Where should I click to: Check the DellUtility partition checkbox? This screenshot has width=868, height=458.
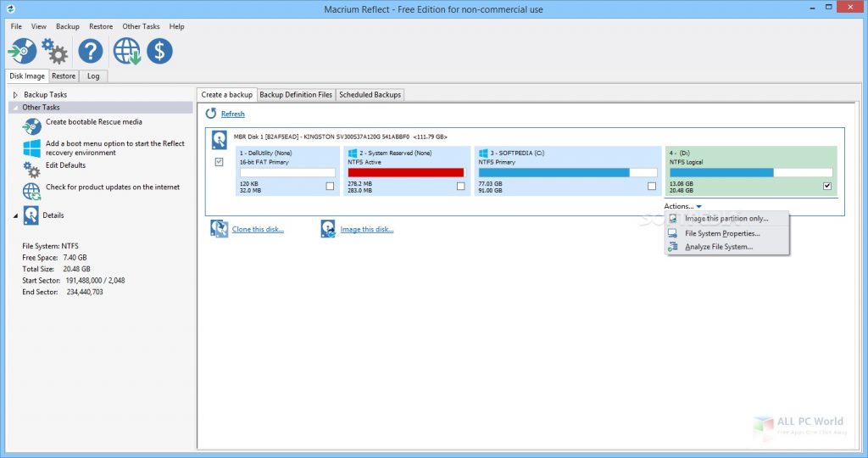(330, 186)
